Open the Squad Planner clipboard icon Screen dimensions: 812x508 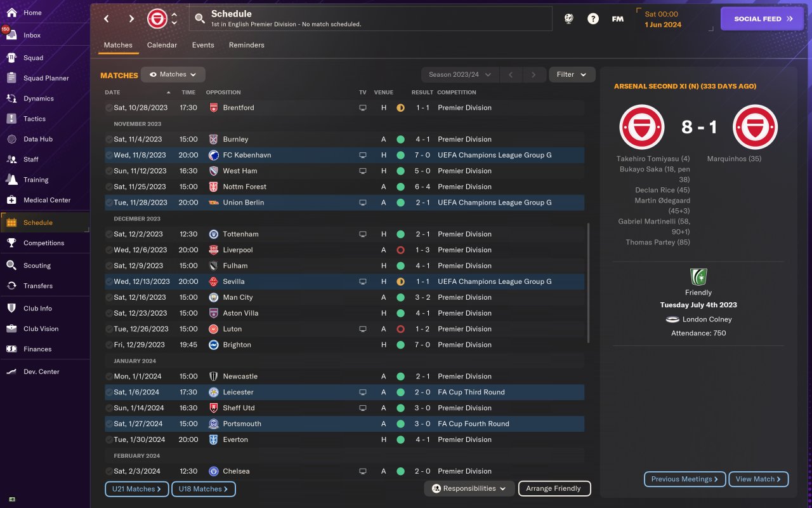(x=11, y=78)
